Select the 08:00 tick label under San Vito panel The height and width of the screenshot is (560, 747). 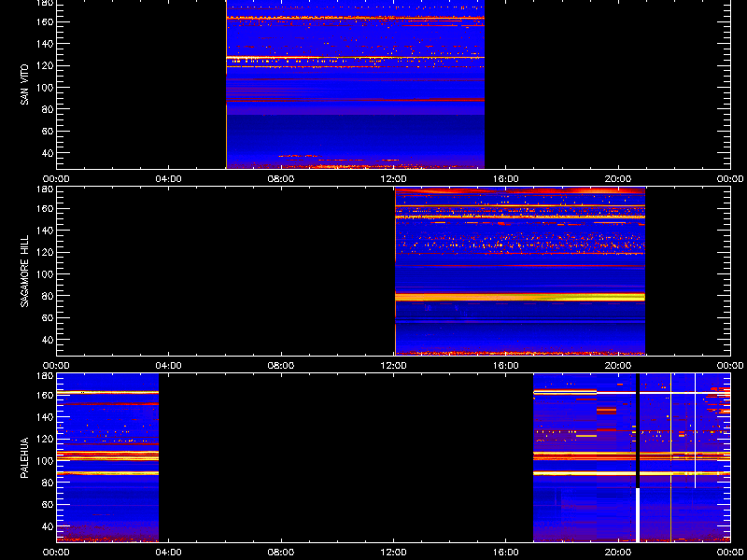281,179
